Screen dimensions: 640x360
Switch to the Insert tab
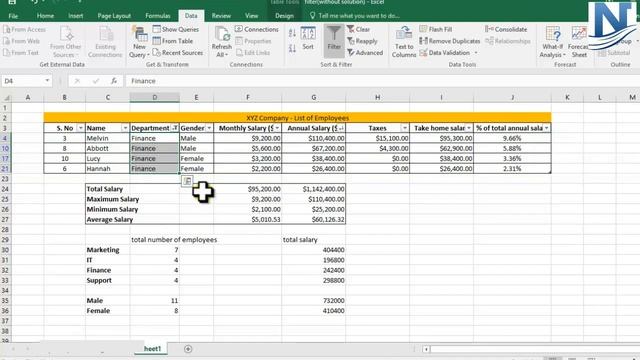click(x=76, y=16)
